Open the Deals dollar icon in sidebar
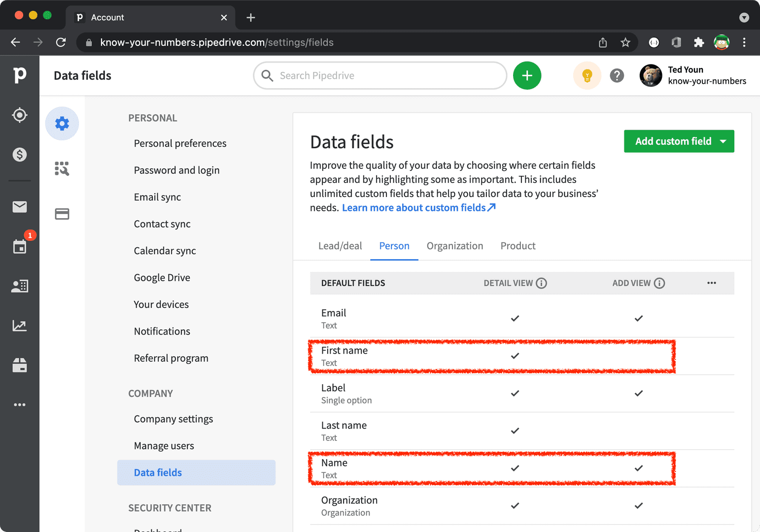This screenshot has height=532, width=760. pyautogui.click(x=20, y=155)
